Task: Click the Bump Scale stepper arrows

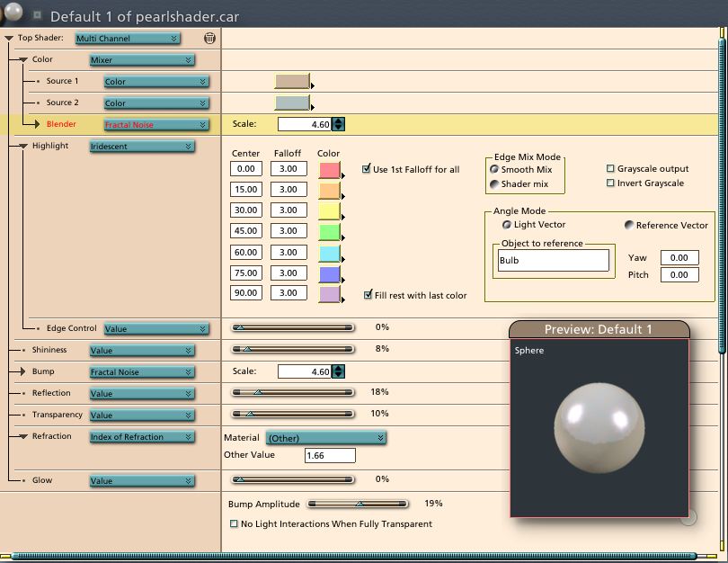Action: [x=338, y=371]
